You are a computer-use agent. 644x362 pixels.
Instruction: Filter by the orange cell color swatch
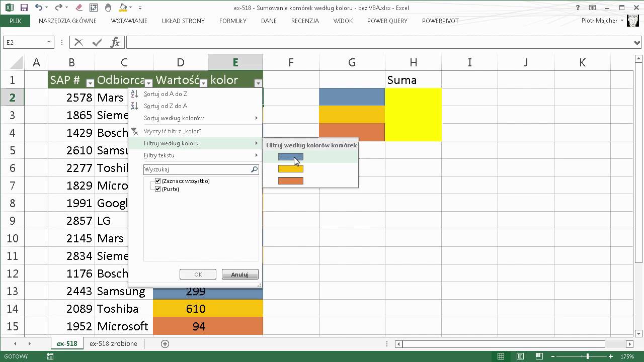coord(291,181)
